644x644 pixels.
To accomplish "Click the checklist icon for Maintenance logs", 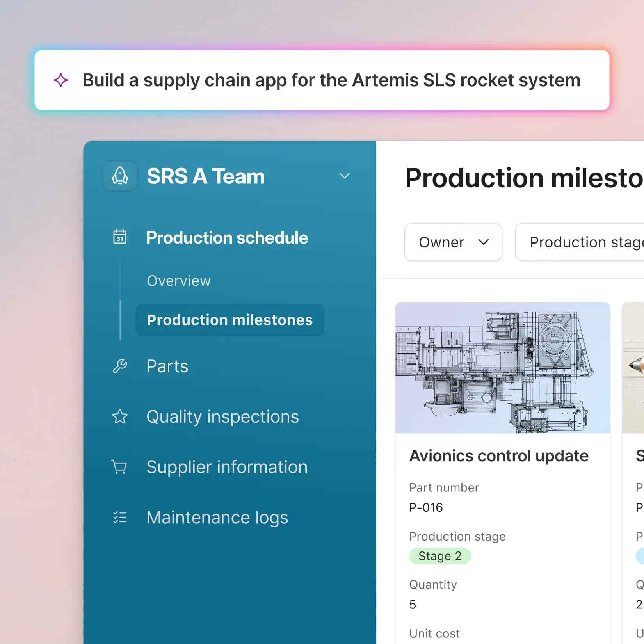I will [120, 517].
